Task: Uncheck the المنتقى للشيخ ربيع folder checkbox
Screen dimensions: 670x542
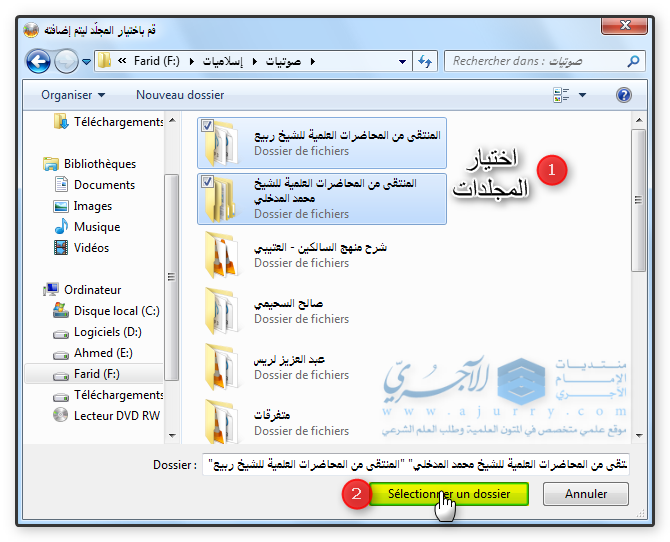Action: point(207,126)
